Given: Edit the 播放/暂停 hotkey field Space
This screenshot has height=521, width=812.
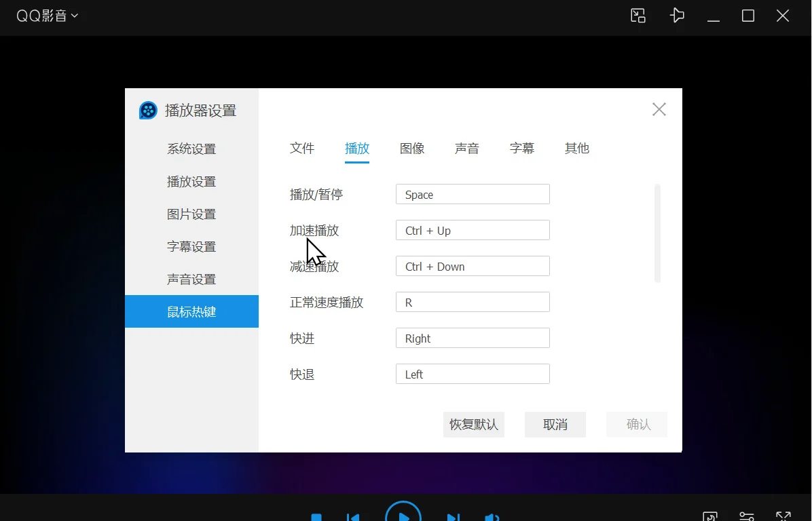Looking at the screenshot, I should [x=473, y=195].
